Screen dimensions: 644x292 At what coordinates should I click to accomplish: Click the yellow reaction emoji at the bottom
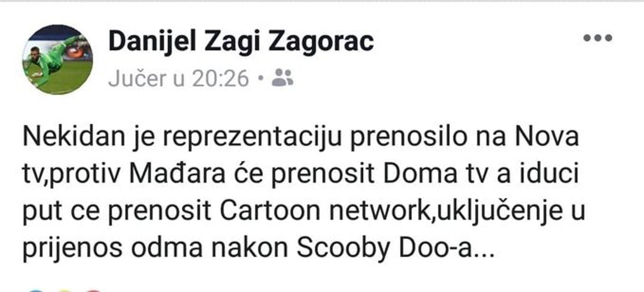point(65,291)
